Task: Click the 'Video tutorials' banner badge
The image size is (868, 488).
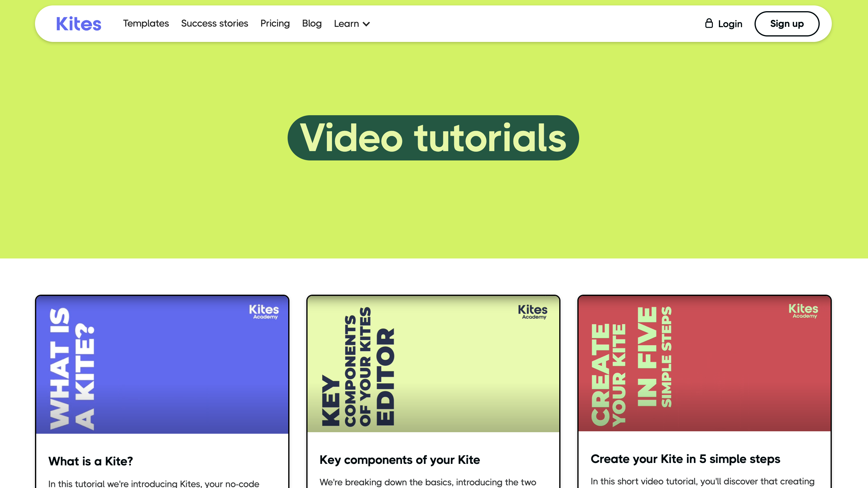Action: [x=434, y=138]
